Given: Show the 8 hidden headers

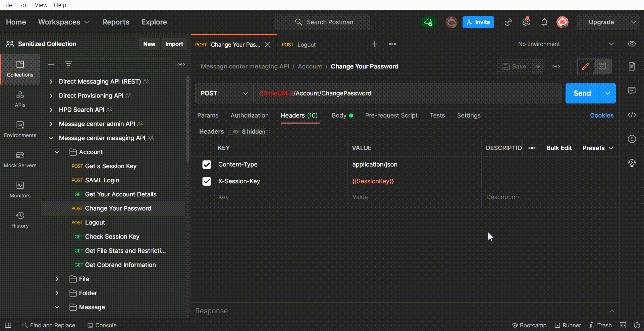Looking at the screenshot, I should [x=249, y=131].
